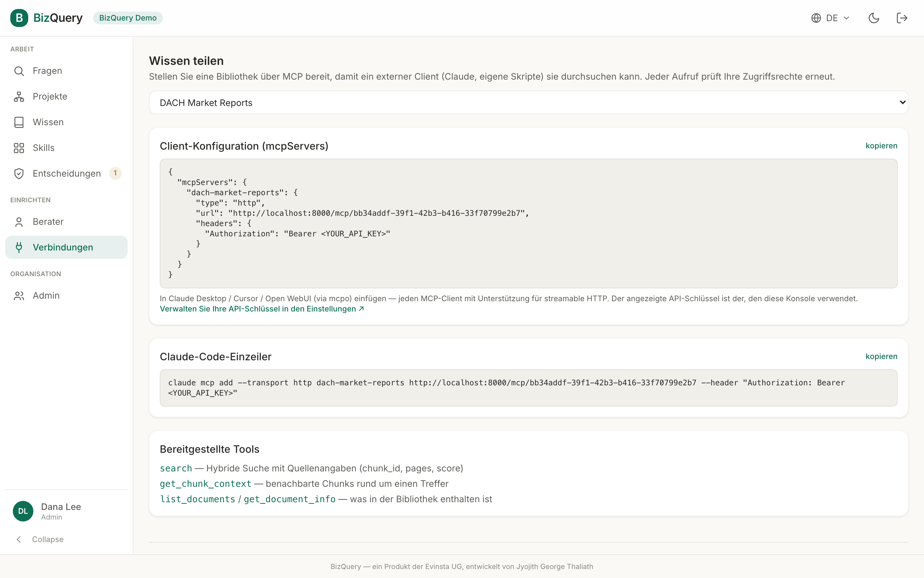Open the Admin page
This screenshot has height=578, width=924.
(66, 295)
